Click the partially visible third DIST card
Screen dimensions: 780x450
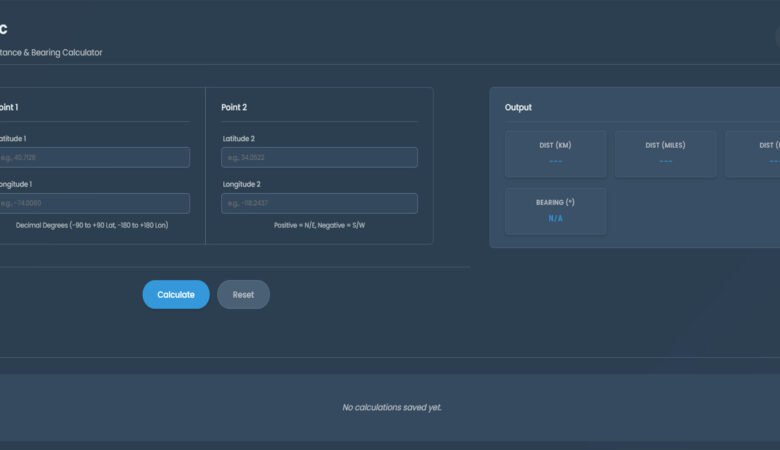[754, 153]
